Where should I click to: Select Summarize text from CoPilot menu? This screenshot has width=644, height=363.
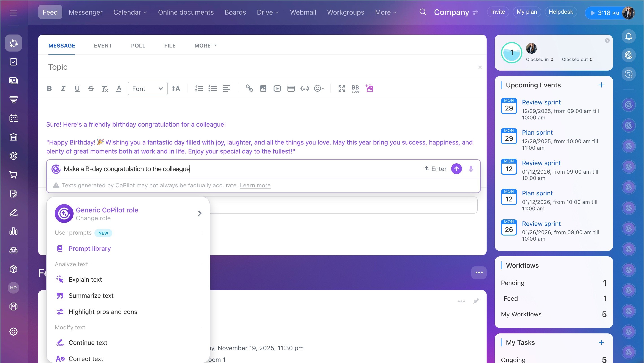pyautogui.click(x=91, y=296)
